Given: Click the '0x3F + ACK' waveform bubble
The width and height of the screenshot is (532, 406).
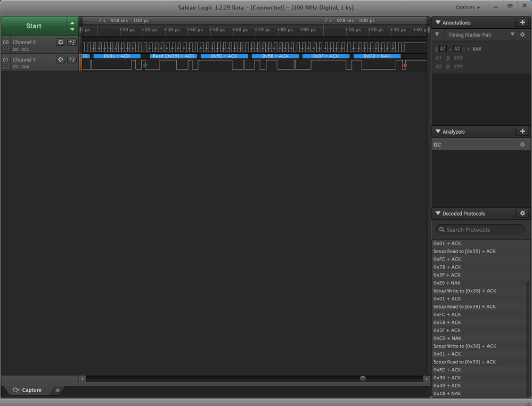Looking at the screenshot, I should pyautogui.click(x=326, y=56).
